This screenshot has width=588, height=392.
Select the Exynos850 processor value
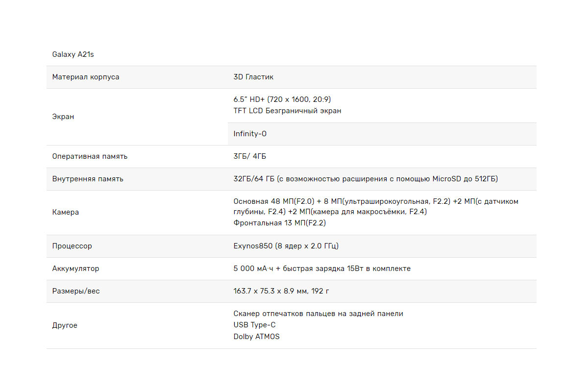click(286, 246)
